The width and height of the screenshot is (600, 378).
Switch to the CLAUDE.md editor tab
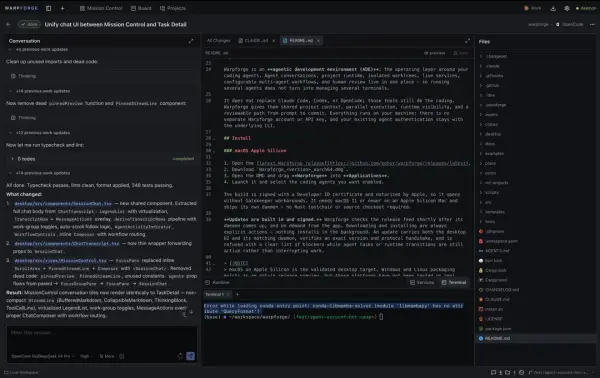pos(253,41)
